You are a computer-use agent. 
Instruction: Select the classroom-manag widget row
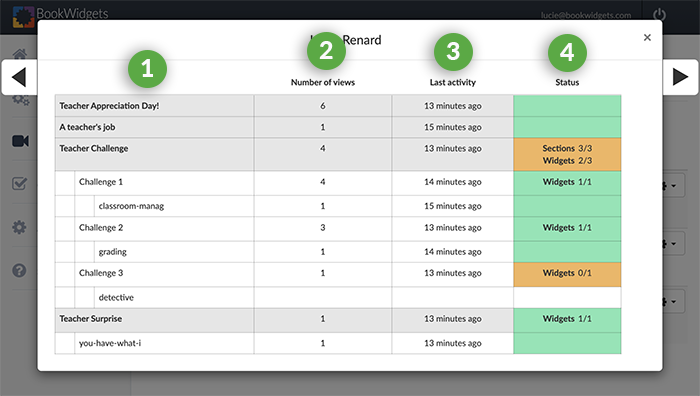tap(338, 206)
